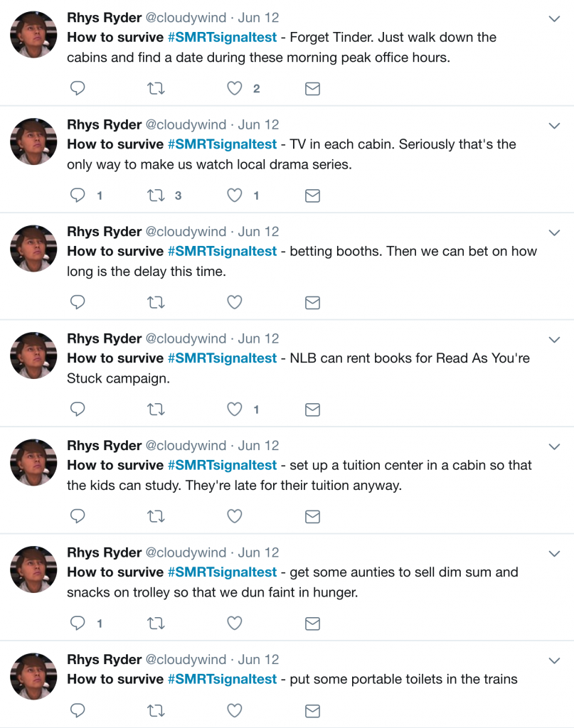Open #SMRTsignaltest hashtag in the NLB tweet
This screenshot has height=728, width=574.
(x=222, y=358)
